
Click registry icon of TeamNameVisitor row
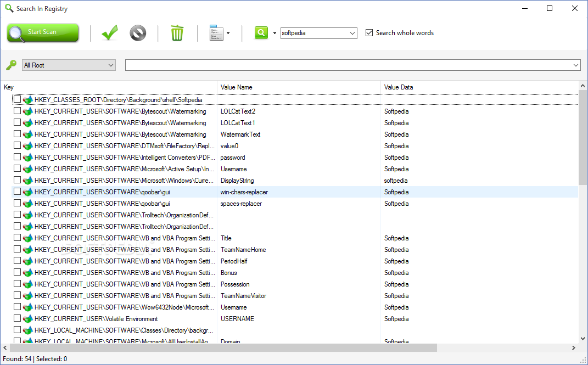(28, 296)
